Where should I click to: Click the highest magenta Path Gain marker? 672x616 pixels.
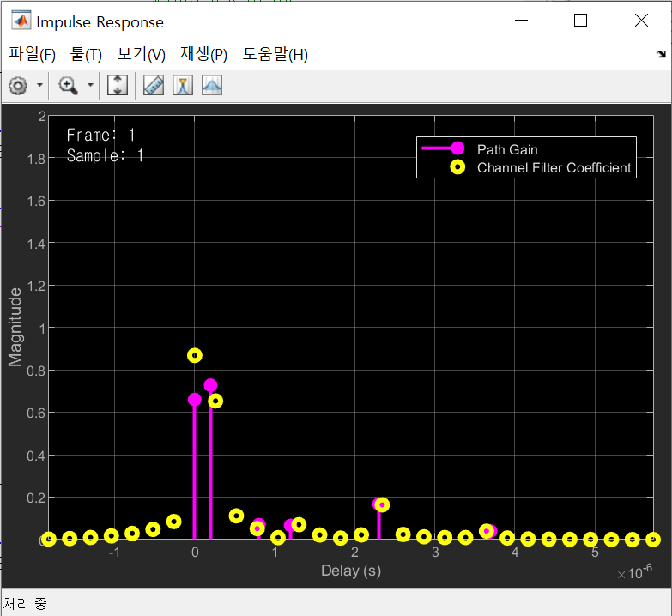[x=210, y=385]
